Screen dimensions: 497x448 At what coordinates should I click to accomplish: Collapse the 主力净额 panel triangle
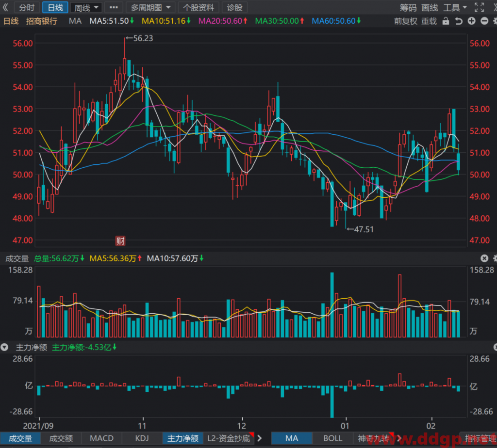coord(4,347)
